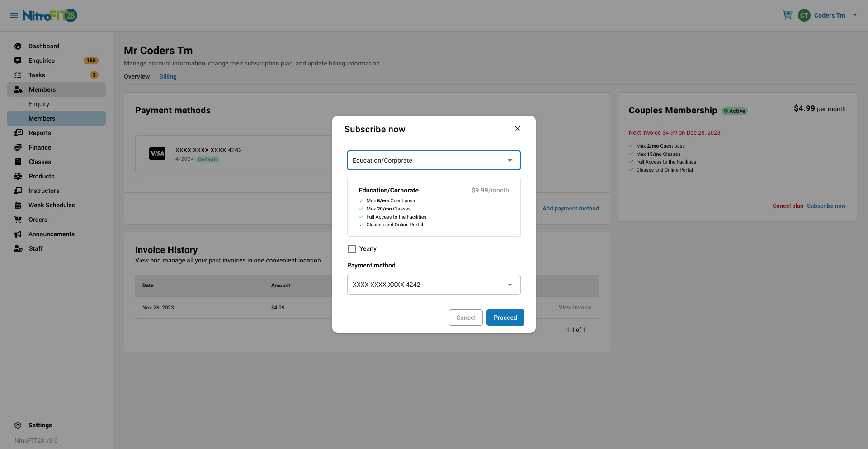Screen dimensions: 868x449
Task: Open the Finance section
Action: (39, 147)
